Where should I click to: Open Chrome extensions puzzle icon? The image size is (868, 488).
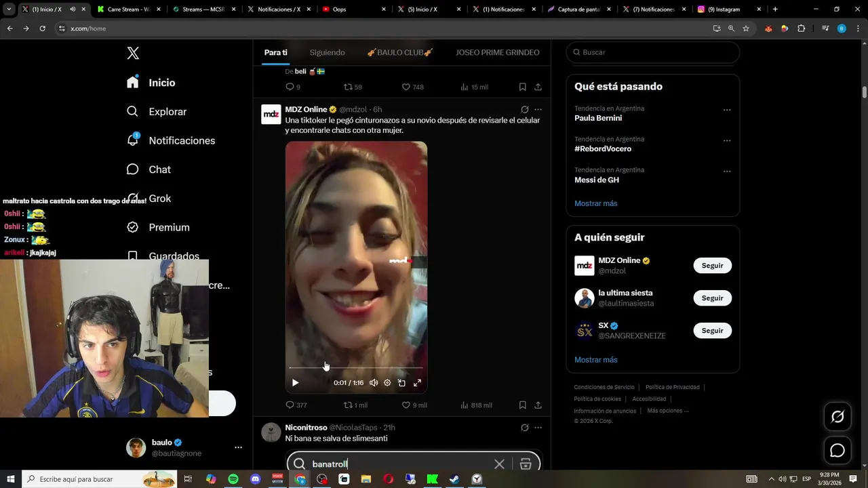point(801,28)
